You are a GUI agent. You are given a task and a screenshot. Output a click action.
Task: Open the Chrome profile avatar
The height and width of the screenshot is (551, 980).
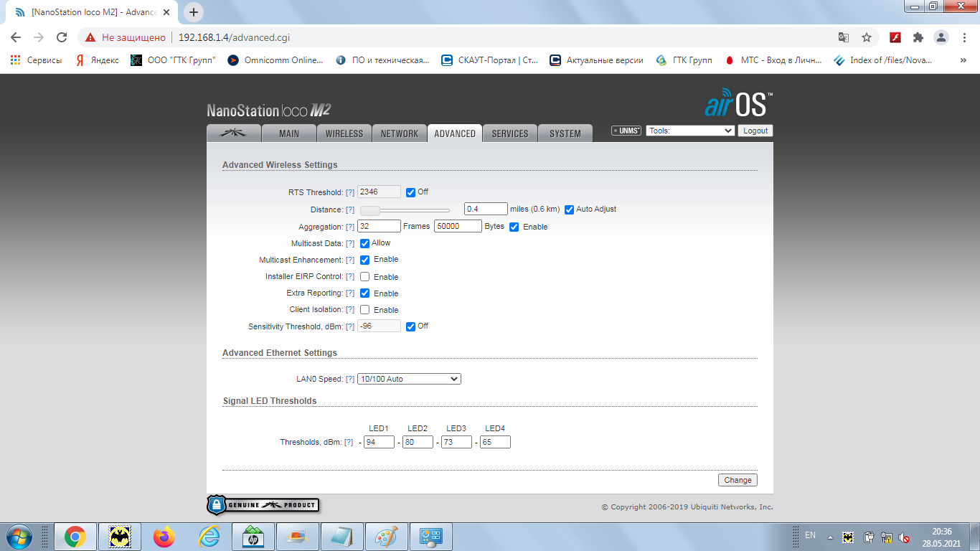point(941,37)
